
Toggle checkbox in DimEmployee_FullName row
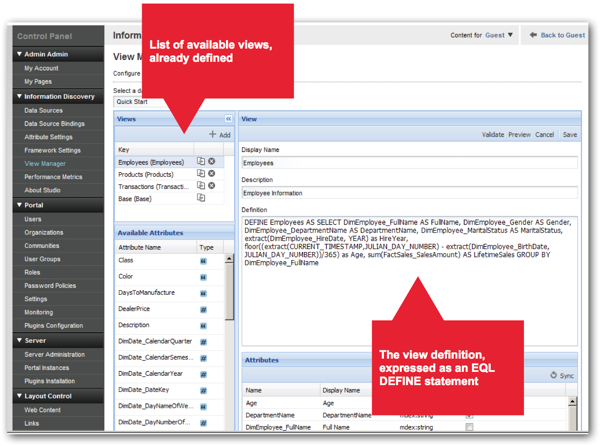click(x=470, y=427)
